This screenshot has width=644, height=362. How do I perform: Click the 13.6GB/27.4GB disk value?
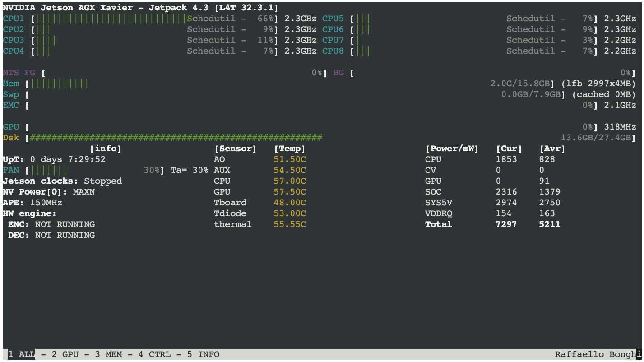point(595,138)
